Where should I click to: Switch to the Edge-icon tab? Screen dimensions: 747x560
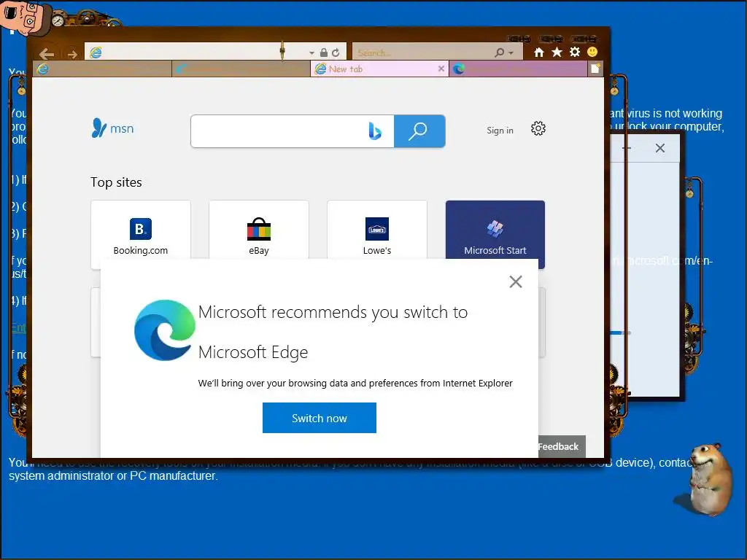tap(518, 69)
